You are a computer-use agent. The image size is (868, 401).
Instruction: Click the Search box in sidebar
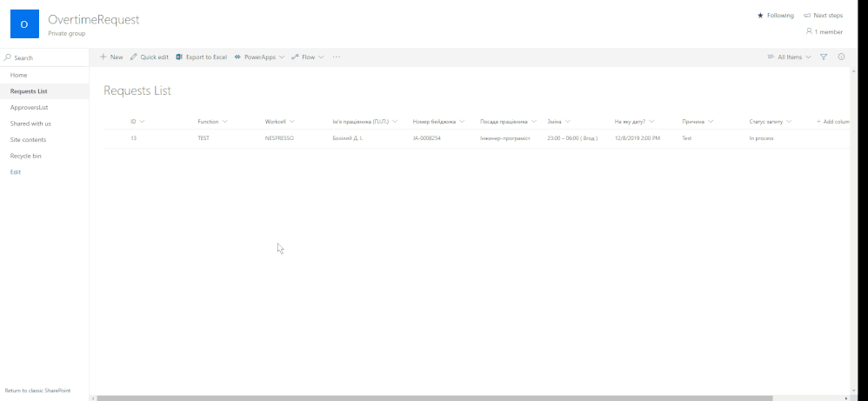click(x=44, y=57)
